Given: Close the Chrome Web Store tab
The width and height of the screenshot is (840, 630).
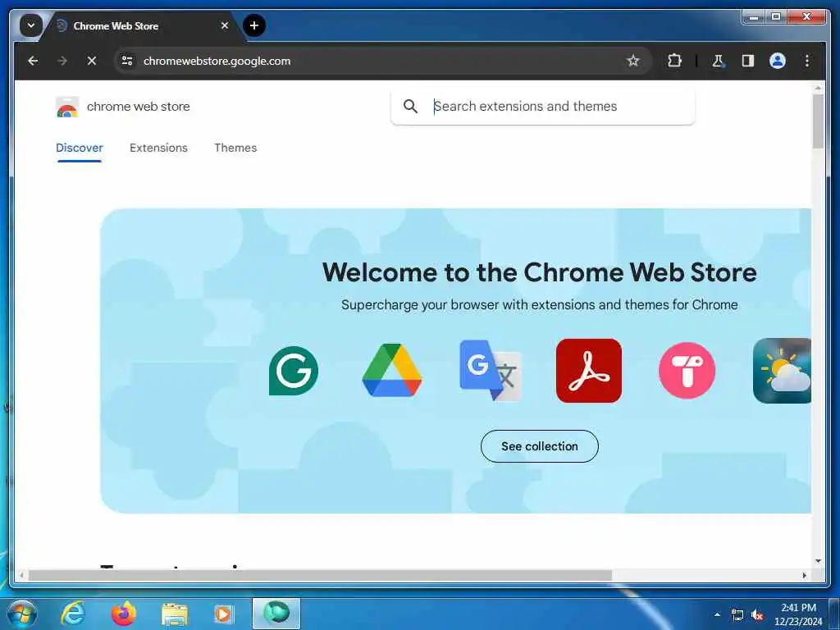Looking at the screenshot, I should (225, 25).
